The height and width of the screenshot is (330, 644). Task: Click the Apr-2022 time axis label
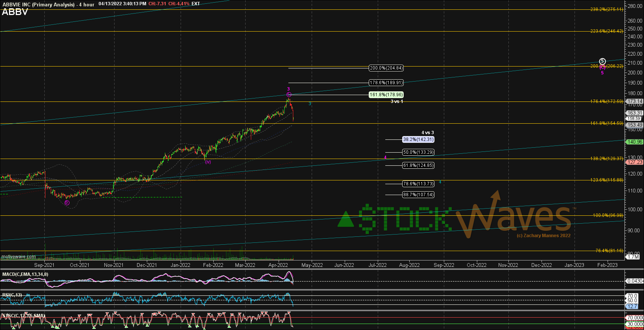point(278,265)
